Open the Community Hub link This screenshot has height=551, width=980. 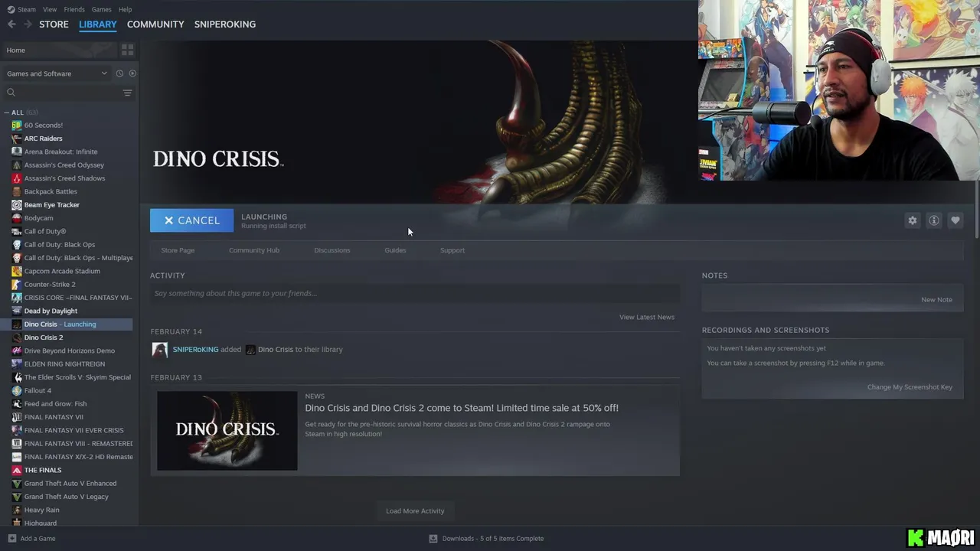click(x=254, y=250)
